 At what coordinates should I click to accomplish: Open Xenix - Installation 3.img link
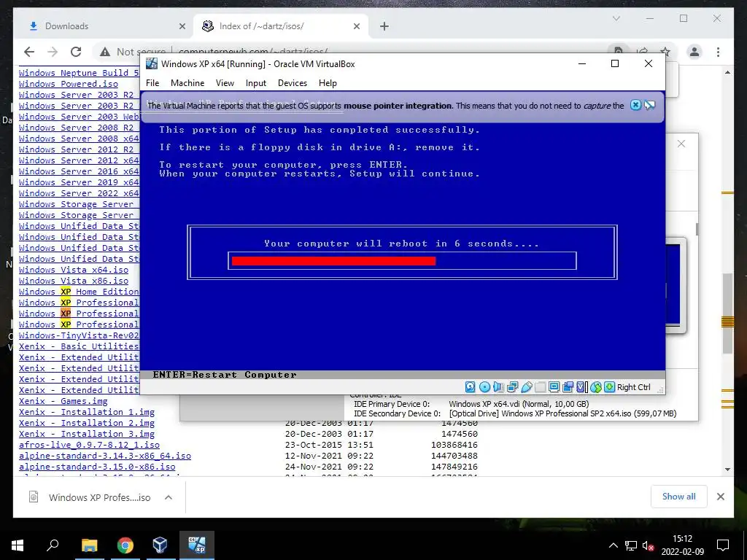pos(87,434)
